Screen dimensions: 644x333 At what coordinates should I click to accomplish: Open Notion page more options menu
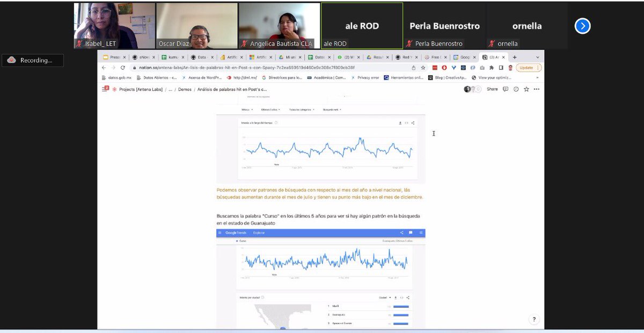click(x=537, y=89)
